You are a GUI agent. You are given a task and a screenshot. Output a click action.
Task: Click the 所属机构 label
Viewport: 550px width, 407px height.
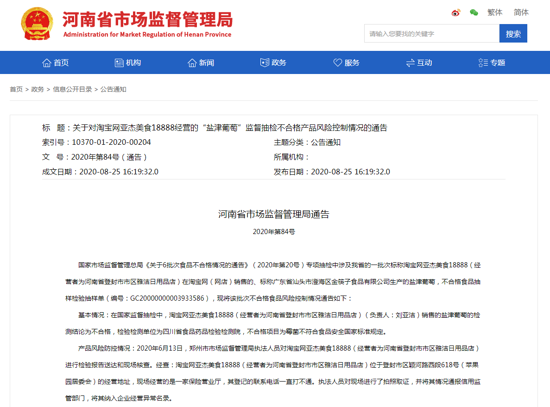tap(291, 157)
